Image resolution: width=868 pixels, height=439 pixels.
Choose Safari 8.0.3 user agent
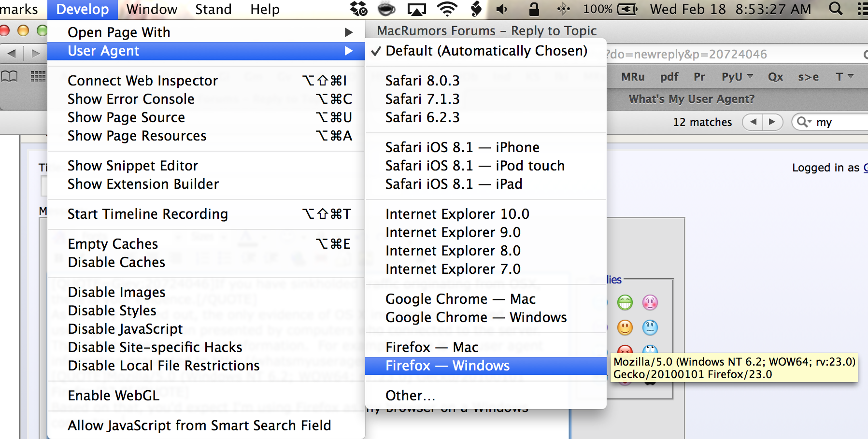click(486, 81)
